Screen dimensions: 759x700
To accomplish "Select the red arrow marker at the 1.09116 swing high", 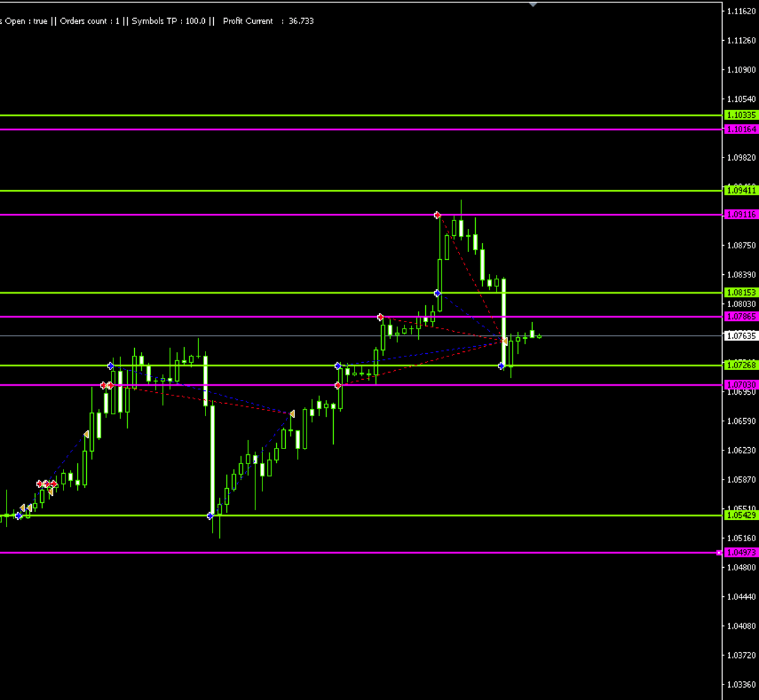I will click(437, 215).
